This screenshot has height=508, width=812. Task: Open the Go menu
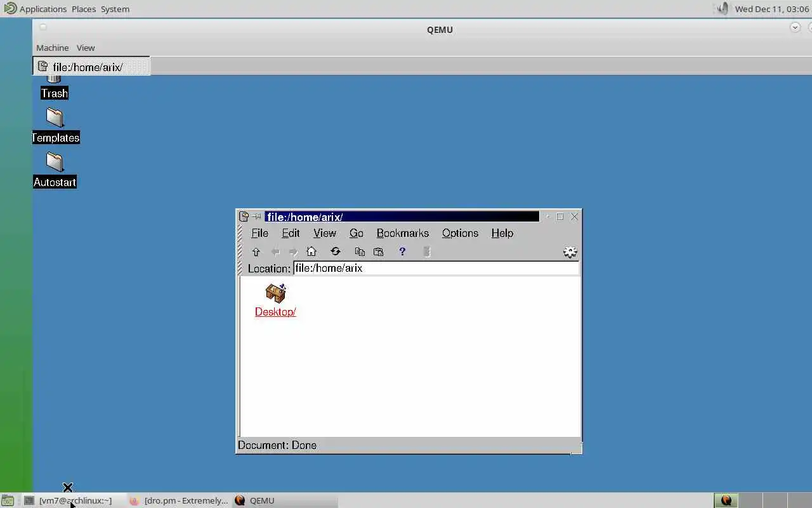click(x=357, y=233)
